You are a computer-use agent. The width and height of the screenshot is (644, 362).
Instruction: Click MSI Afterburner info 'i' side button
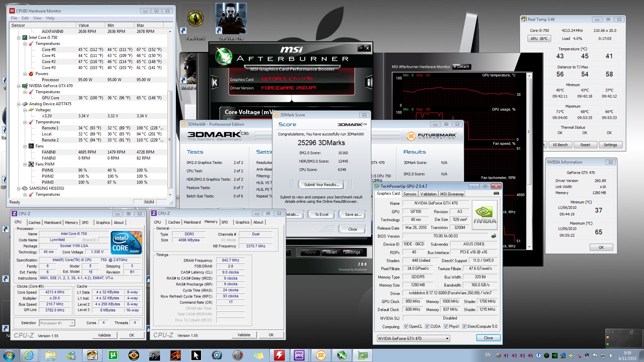369,82
